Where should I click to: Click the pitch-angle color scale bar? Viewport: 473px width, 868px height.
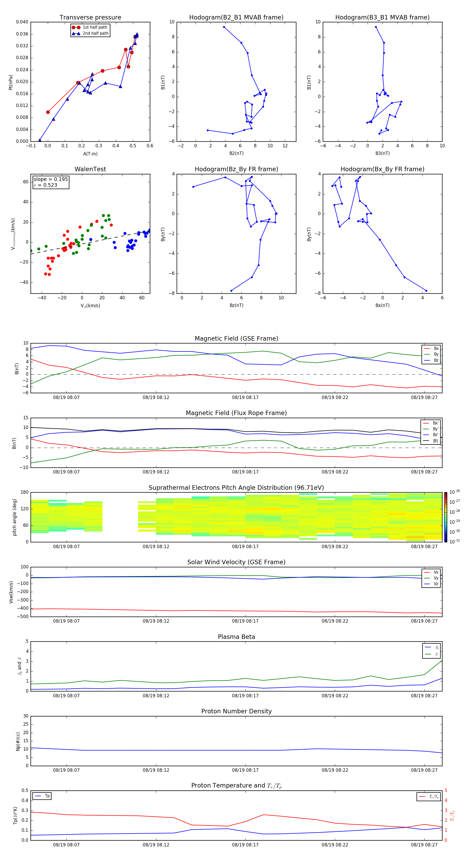(x=446, y=517)
